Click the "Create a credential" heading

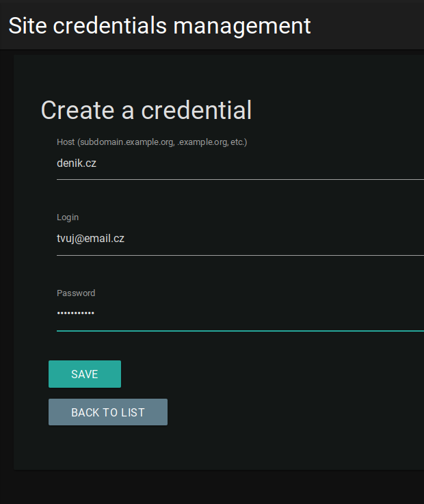(146, 110)
